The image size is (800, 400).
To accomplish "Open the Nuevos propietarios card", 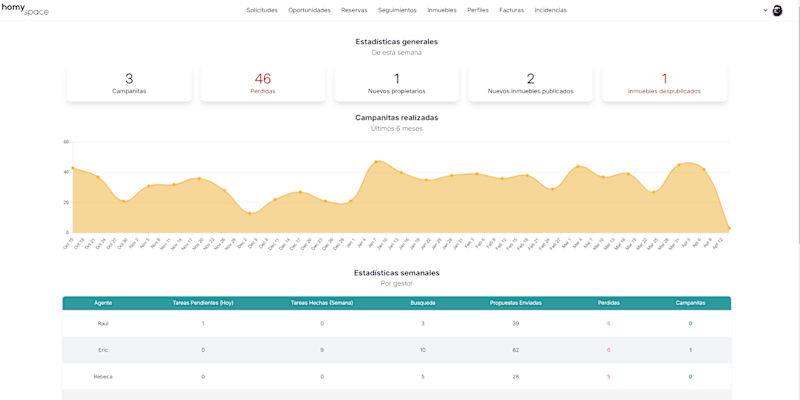I will tap(396, 84).
